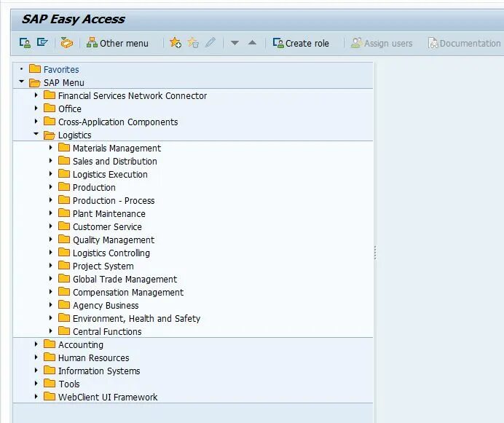Click the change favorites pencil icon

pos(210,42)
